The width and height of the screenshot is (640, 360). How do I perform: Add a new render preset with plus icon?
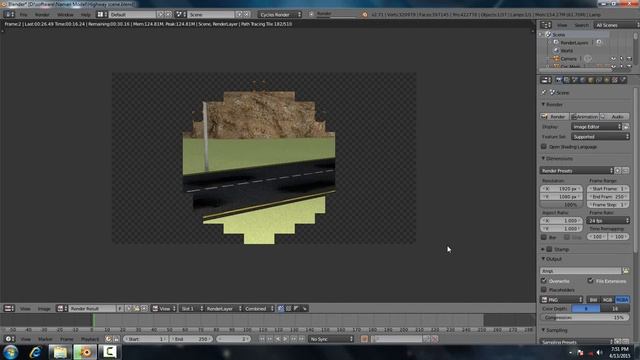tap(618, 171)
